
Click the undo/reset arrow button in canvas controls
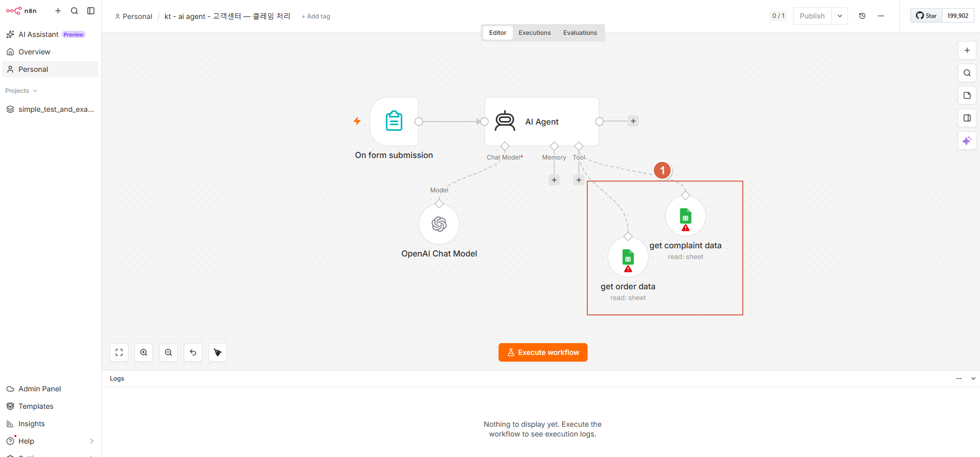click(193, 352)
